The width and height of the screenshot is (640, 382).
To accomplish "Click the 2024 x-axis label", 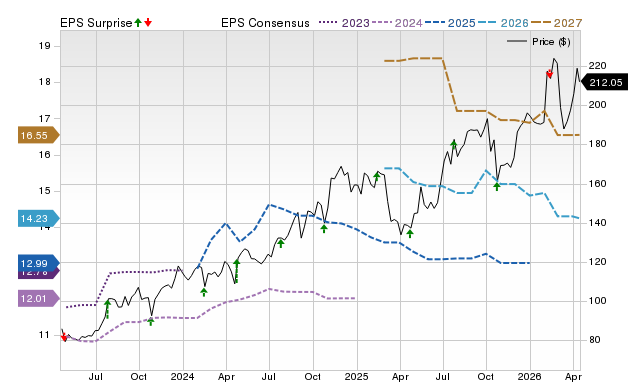I will pyautogui.click(x=182, y=376).
